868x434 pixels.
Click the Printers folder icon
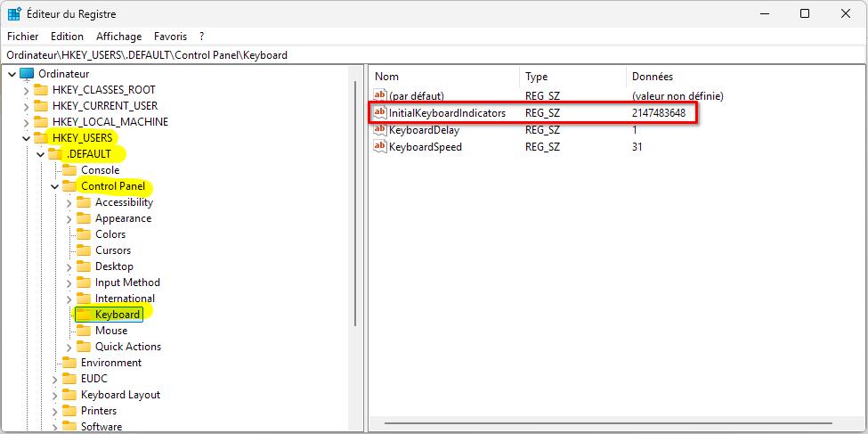[x=69, y=411]
